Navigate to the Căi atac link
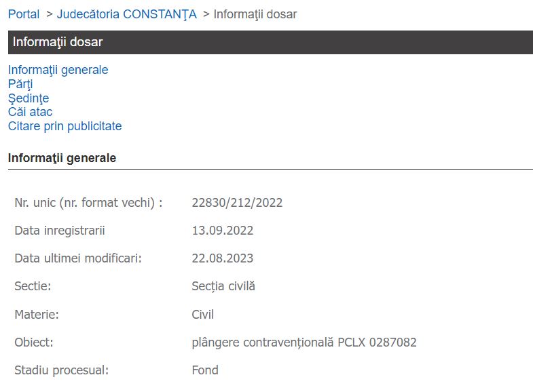This screenshot has width=533, height=392. click(30, 112)
